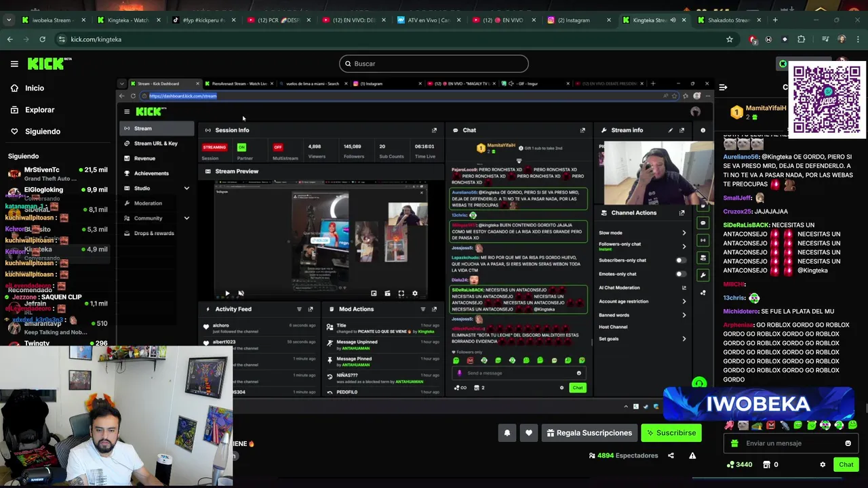The image size is (868, 488).
Task: Open a new browser tab
Action: coord(775,20)
